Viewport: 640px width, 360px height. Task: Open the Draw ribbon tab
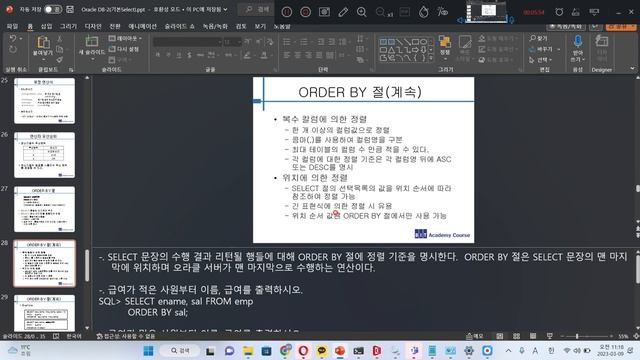pos(68,26)
